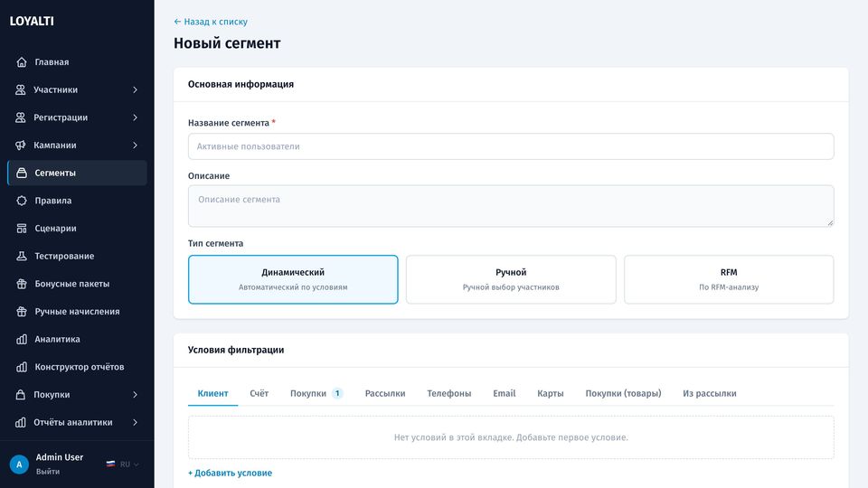The image size is (868, 488).
Task: Click the Покупки bag icon
Action: (x=21, y=395)
